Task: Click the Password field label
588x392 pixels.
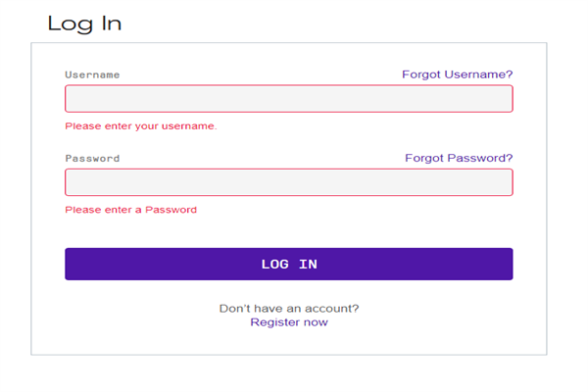Action: tap(92, 159)
